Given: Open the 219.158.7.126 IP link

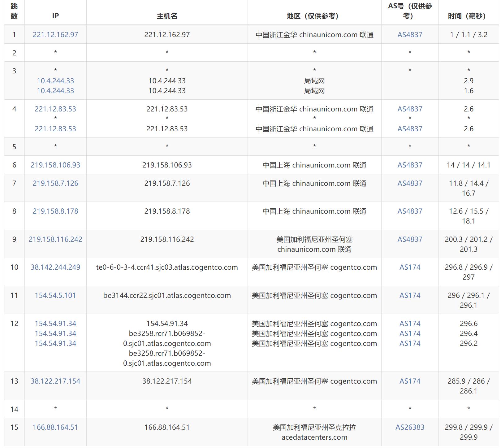Looking at the screenshot, I should point(55,183).
